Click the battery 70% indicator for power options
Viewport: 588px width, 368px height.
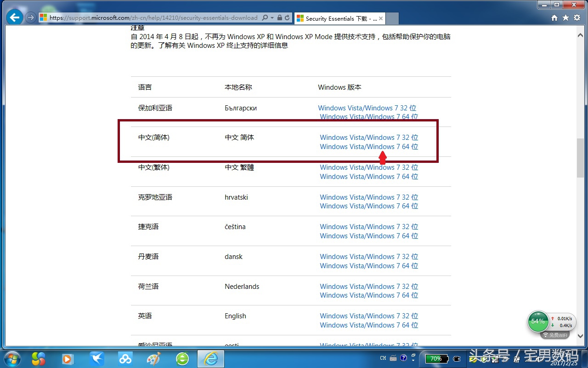click(x=435, y=359)
